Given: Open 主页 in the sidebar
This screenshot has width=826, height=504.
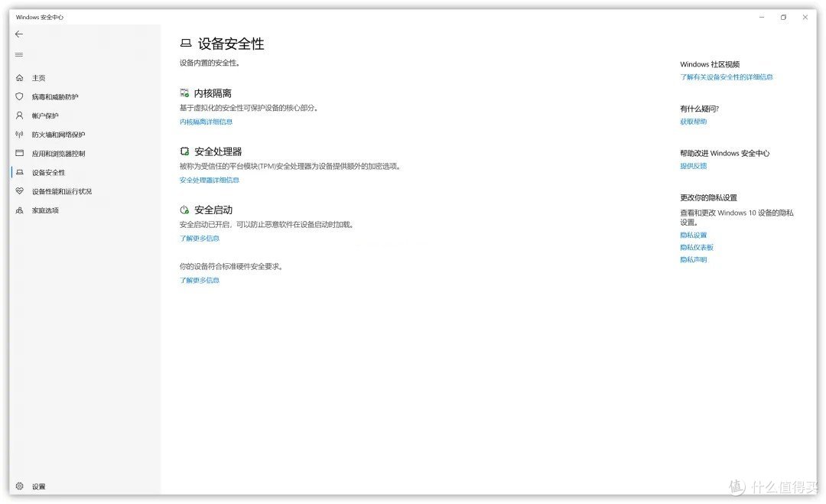Looking at the screenshot, I should point(38,78).
